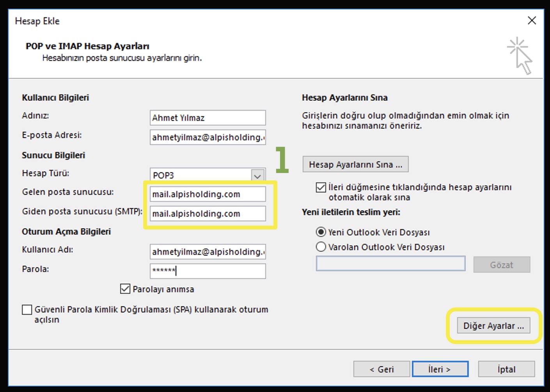Go back with the Geri button
This screenshot has height=392, width=550.
[x=381, y=369]
